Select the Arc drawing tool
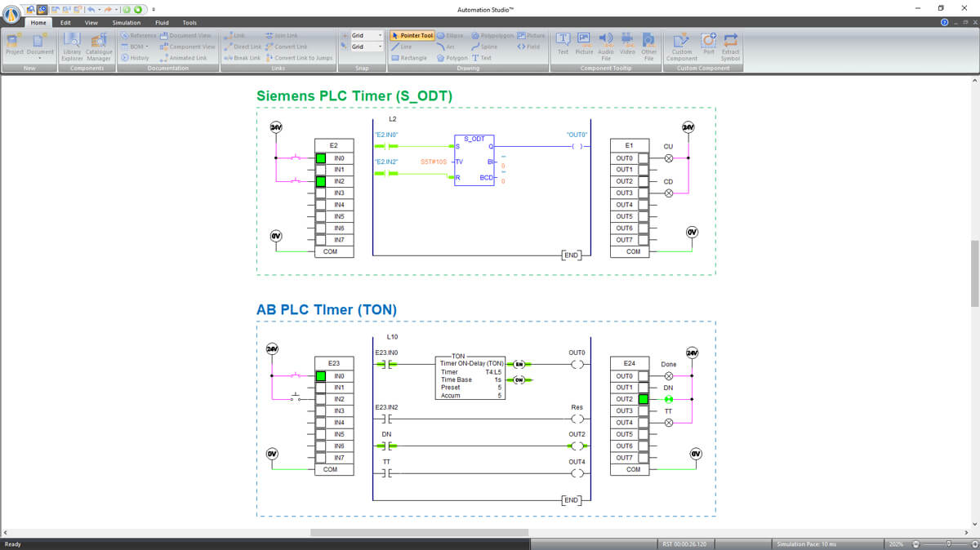Image resolution: width=980 pixels, height=550 pixels. 447,47
